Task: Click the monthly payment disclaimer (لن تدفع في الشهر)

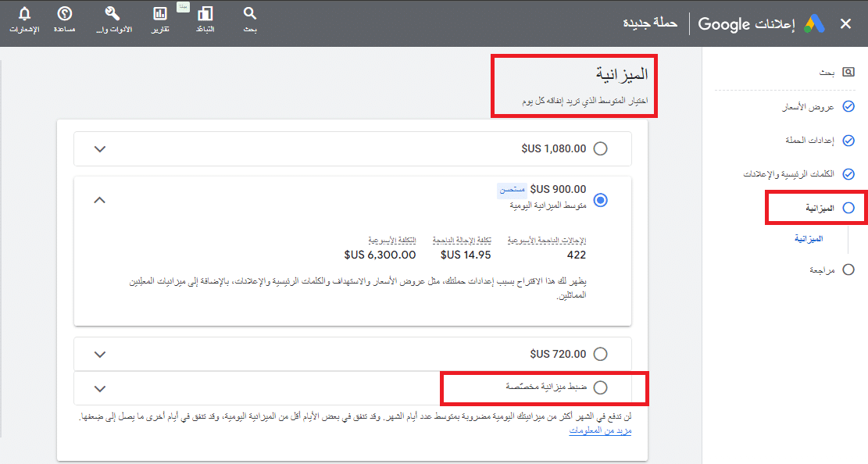Action: (355, 416)
